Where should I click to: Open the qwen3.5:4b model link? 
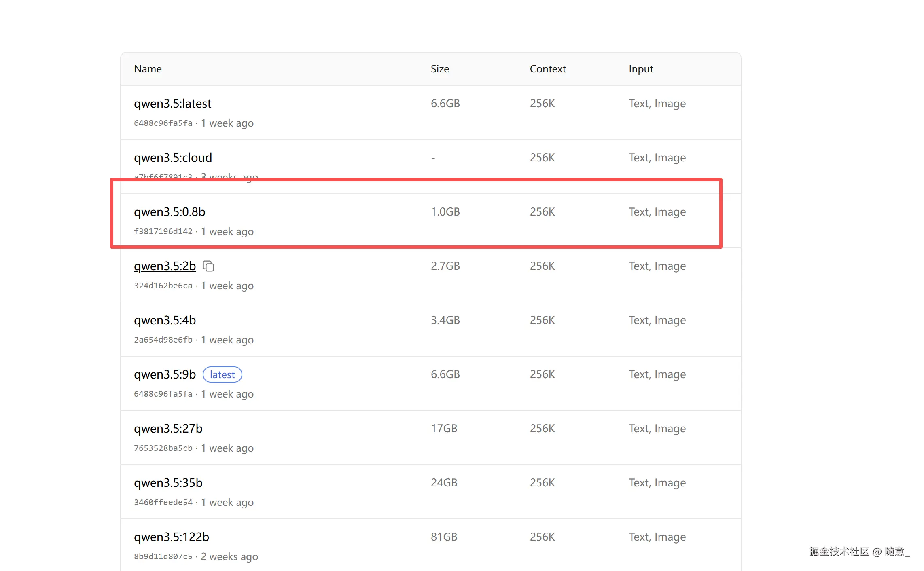pos(165,320)
